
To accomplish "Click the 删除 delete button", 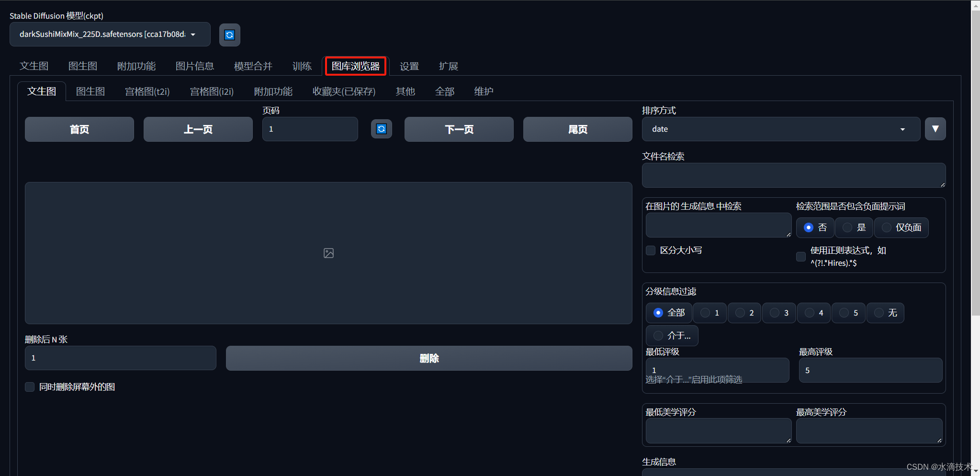I will point(429,358).
